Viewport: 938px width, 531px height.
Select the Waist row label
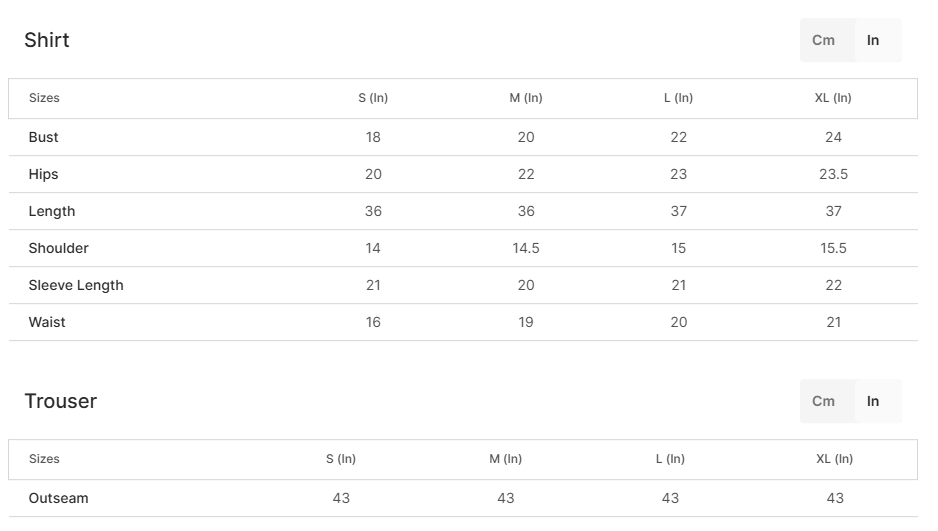coord(47,322)
